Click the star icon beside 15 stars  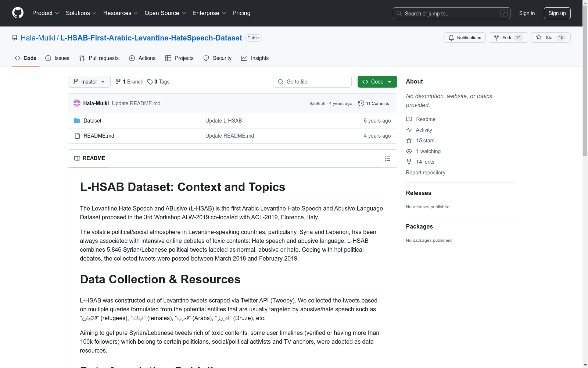point(409,141)
